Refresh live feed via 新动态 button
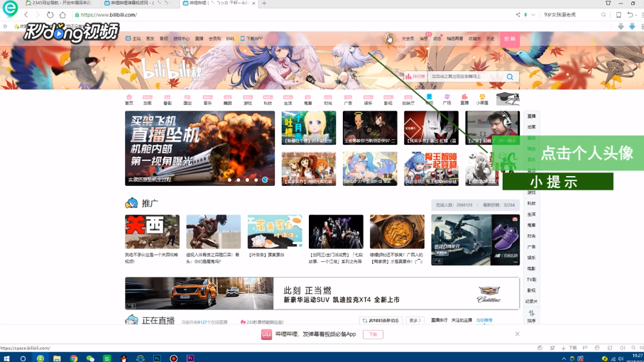The image size is (644, 362). pos(381,321)
